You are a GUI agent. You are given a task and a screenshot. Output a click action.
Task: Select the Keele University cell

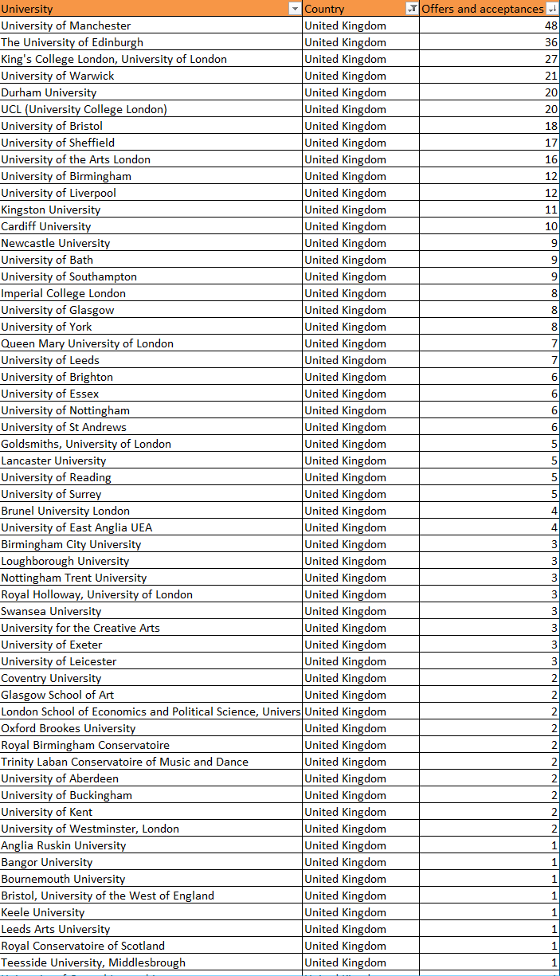point(151,912)
